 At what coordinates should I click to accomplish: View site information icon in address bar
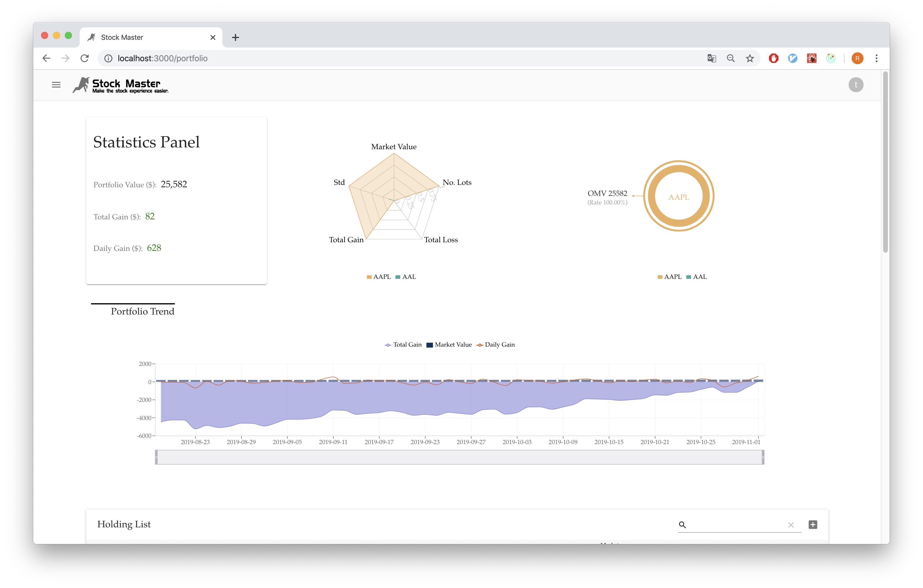click(109, 58)
